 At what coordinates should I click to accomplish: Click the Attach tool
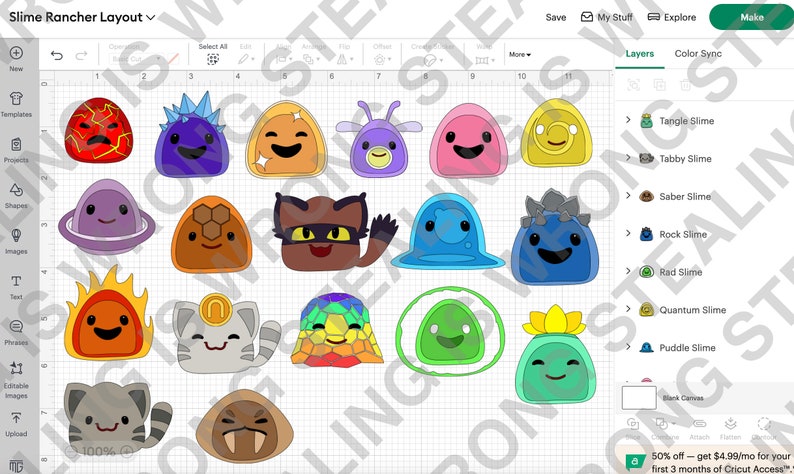699,428
